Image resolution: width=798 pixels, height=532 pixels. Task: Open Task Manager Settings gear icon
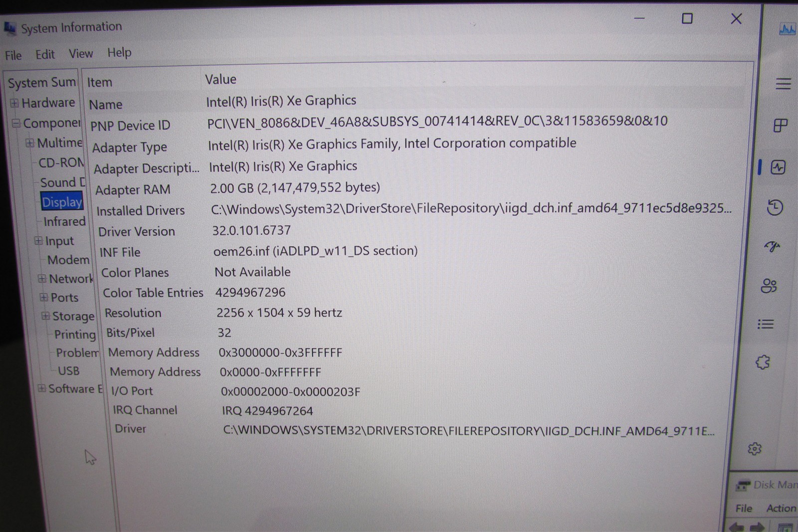755,449
